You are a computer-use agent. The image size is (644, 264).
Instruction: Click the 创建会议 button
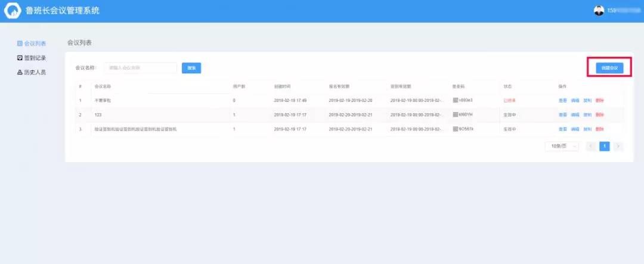(609, 68)
